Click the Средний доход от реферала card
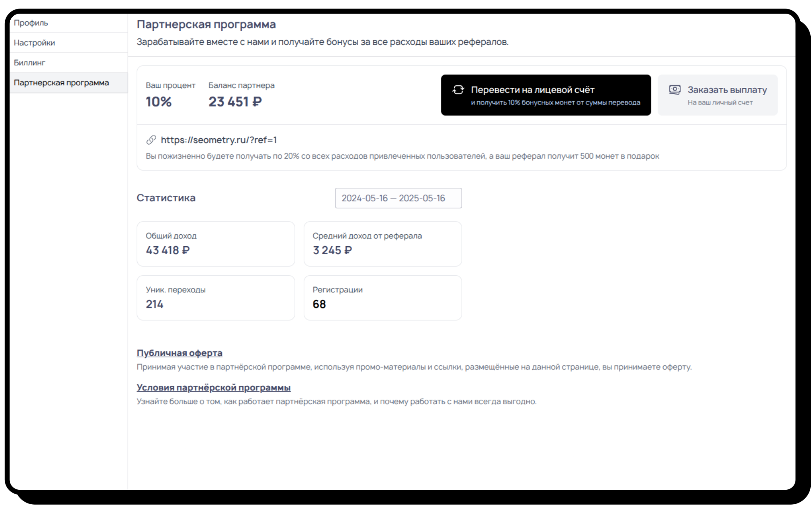This screenshot has height=512, width=812. pos(383,244)
